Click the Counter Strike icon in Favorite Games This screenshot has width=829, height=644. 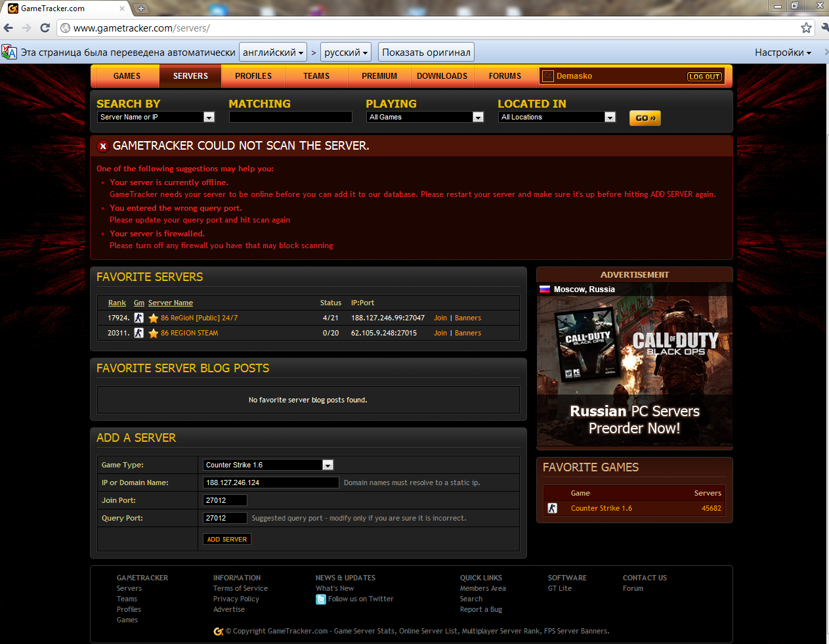pyautogui.click(x=553, y=508)
